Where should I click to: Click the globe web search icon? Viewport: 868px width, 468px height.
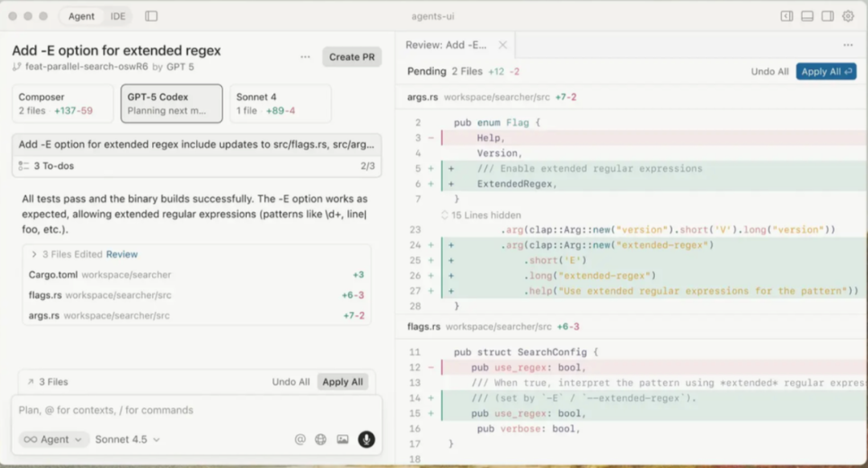[321, 439]
